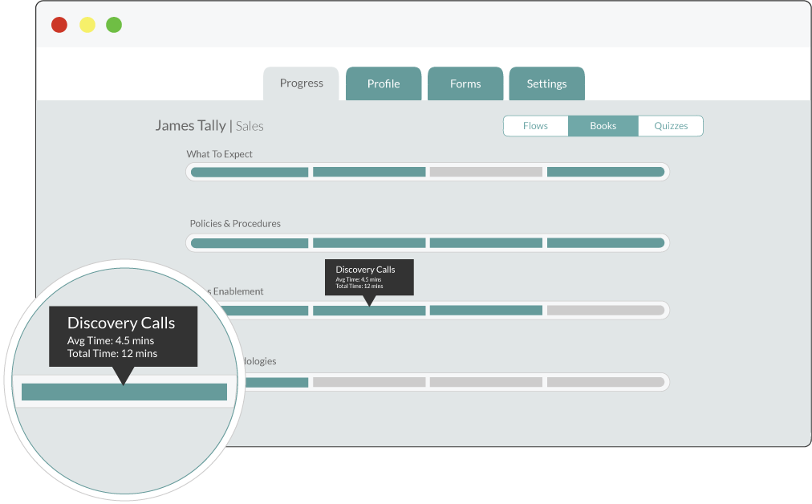Open the Settings tab
The width and height of the screenshot is (812, 504).
[x=546, y=84]
